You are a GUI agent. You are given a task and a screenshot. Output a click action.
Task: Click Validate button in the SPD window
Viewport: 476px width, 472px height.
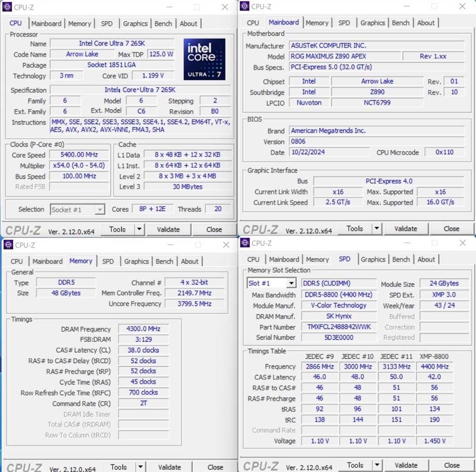[406, 465]
